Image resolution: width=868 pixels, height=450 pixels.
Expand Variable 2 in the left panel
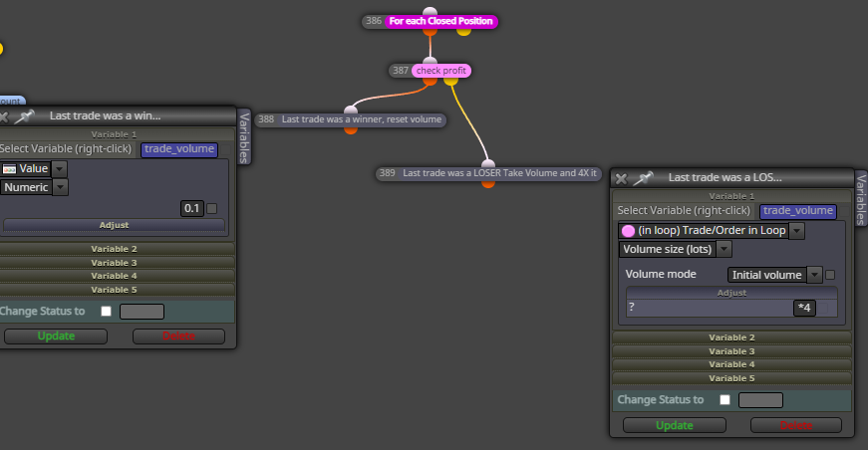tap(114, 249)
